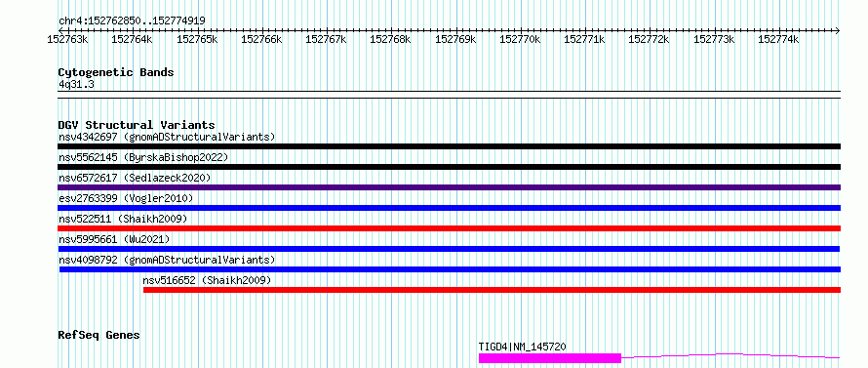Click the 152772k ruler position

[650, 39]
